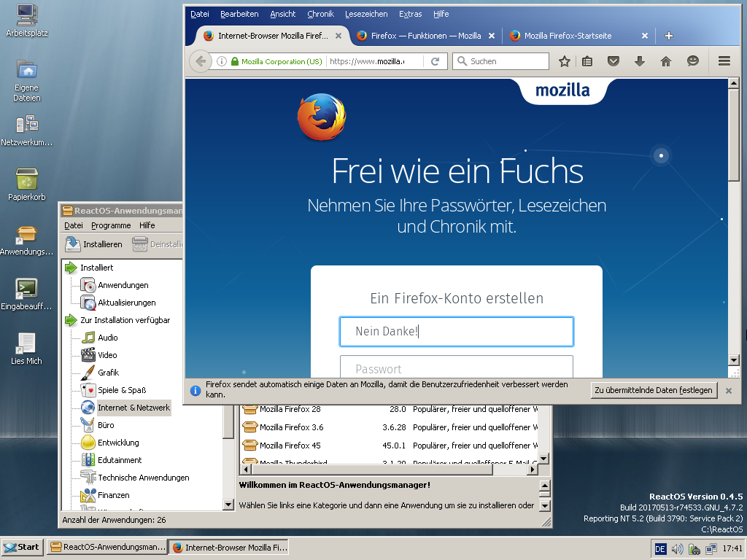Image resolution: width=747 pixels, height=560 pixels.
Task: Reload the page with the refresh icon
Action: pos(435,62)
